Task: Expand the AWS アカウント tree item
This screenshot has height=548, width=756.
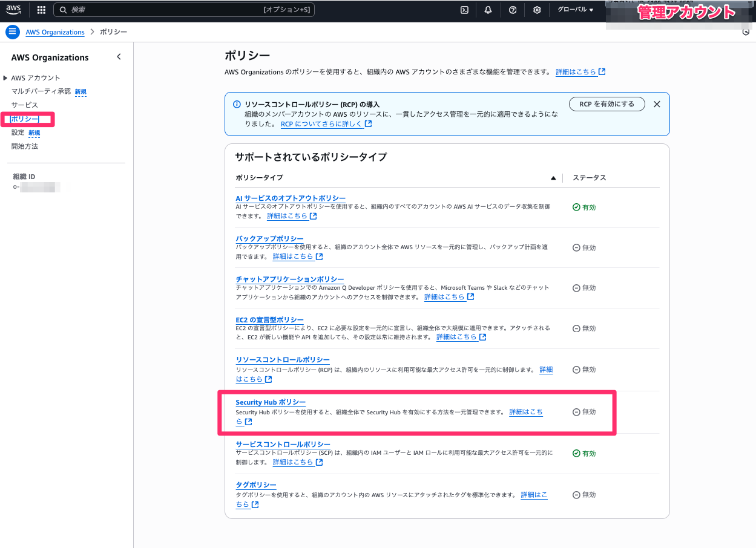Action: 5,78
